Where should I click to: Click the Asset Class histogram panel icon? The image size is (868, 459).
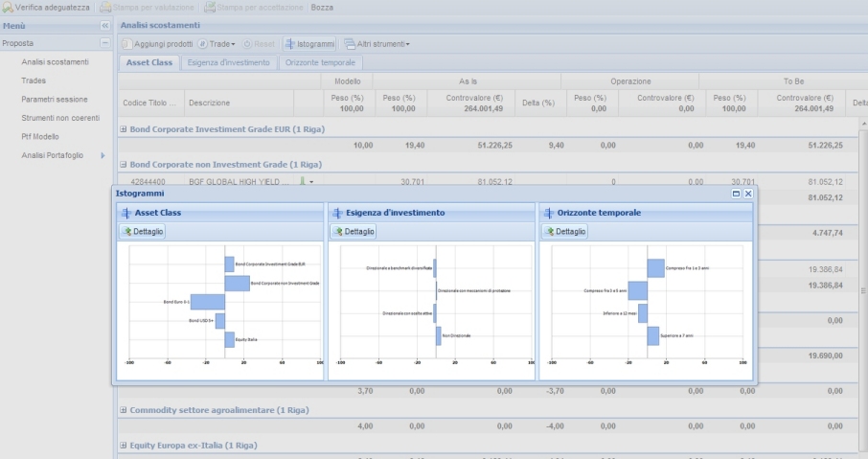coord(126,213)
